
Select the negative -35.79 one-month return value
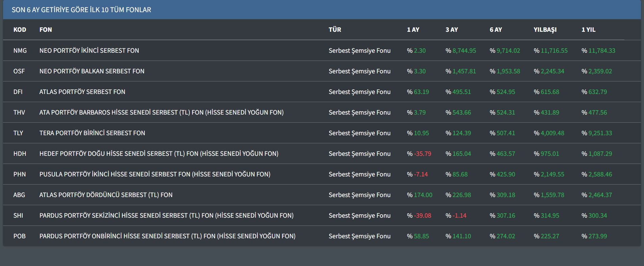point(422,154)
